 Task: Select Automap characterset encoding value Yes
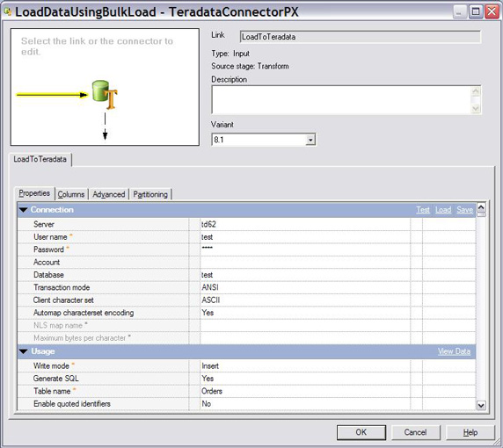point(305,313)
